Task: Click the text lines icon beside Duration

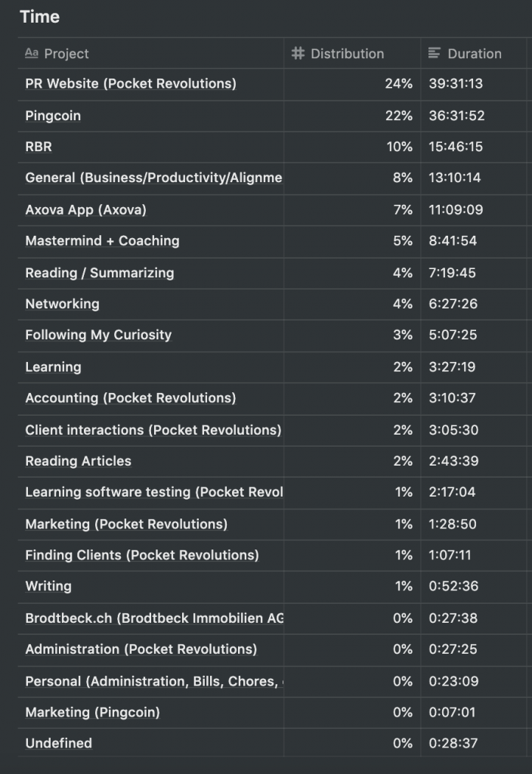Action: [435, 54]
